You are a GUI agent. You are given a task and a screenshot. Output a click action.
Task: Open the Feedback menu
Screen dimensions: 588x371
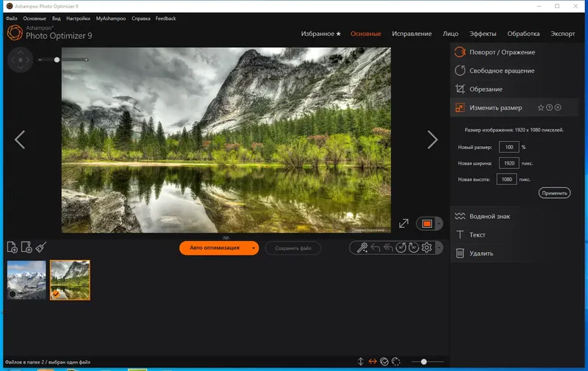(165, 18)
